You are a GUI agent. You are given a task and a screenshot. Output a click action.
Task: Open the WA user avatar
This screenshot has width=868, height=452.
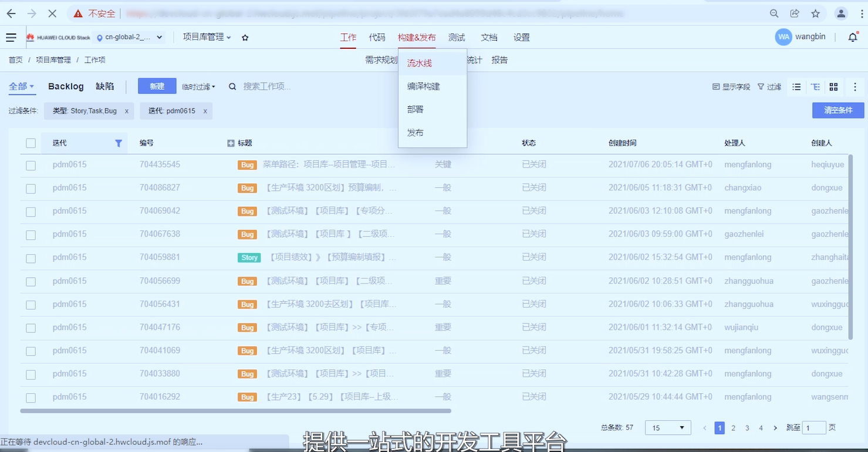tap(783, 37)
